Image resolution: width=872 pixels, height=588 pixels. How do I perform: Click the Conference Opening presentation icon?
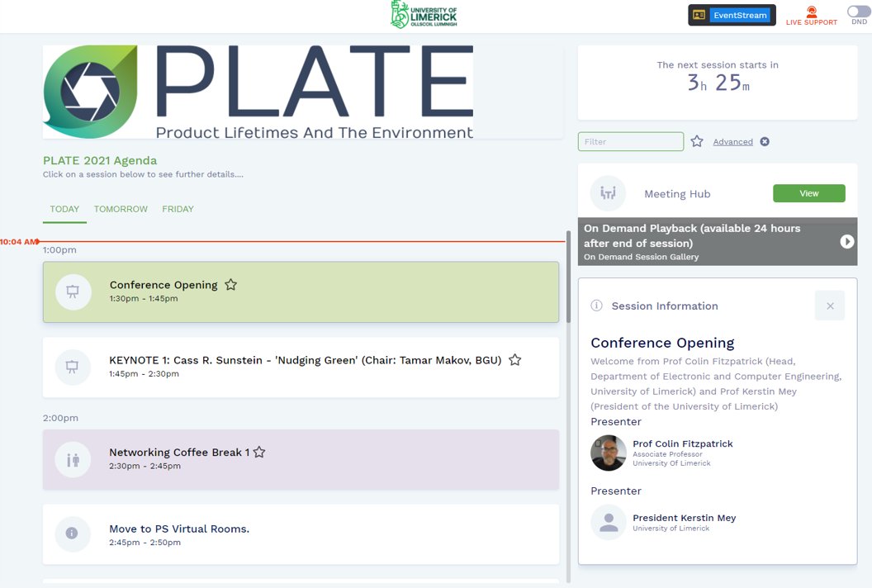[x=73, y=292]
